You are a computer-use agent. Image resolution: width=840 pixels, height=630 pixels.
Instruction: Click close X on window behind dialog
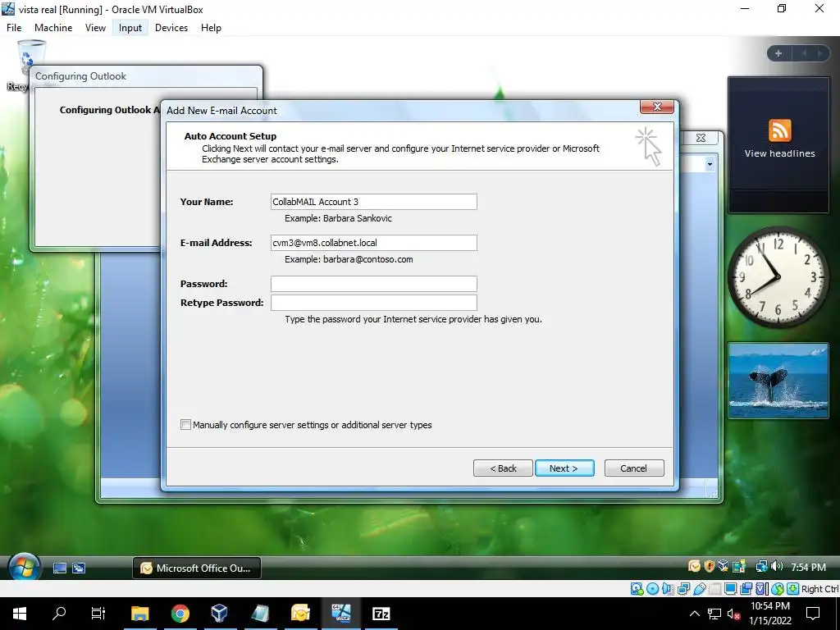pos(701,138)
